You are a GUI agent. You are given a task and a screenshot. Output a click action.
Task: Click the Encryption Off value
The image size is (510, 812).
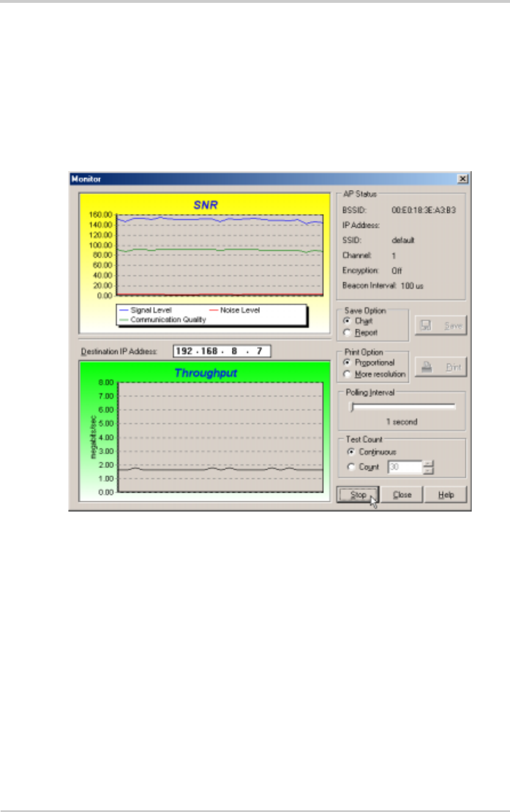click(x=397, y=270)
